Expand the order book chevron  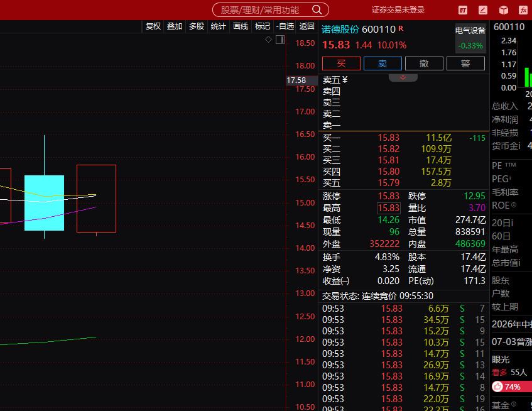pos(403,78)
